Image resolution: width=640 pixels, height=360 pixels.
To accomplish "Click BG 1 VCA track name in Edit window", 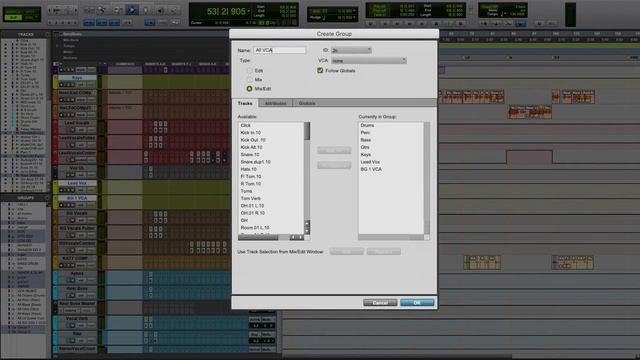I will [x=77, y=198].
